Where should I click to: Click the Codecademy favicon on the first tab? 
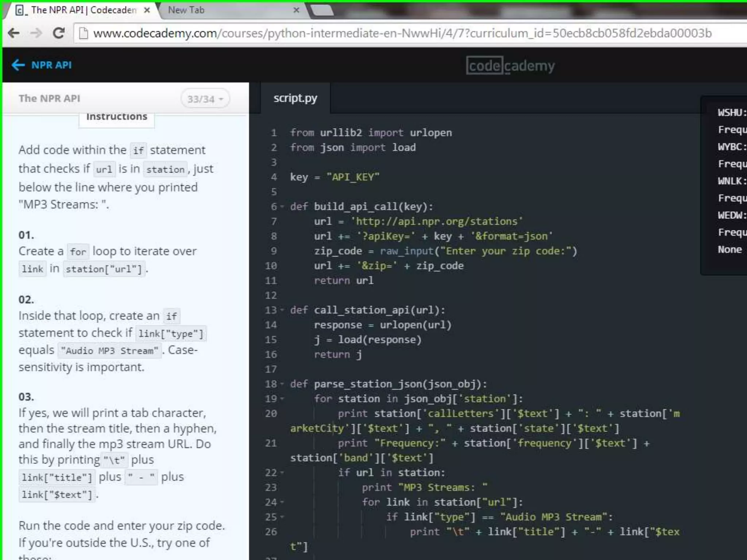pos(20,10)
